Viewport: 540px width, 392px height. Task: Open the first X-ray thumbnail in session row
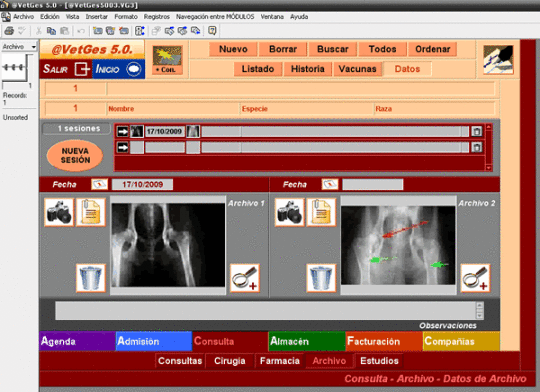click(x=137, y=131)
